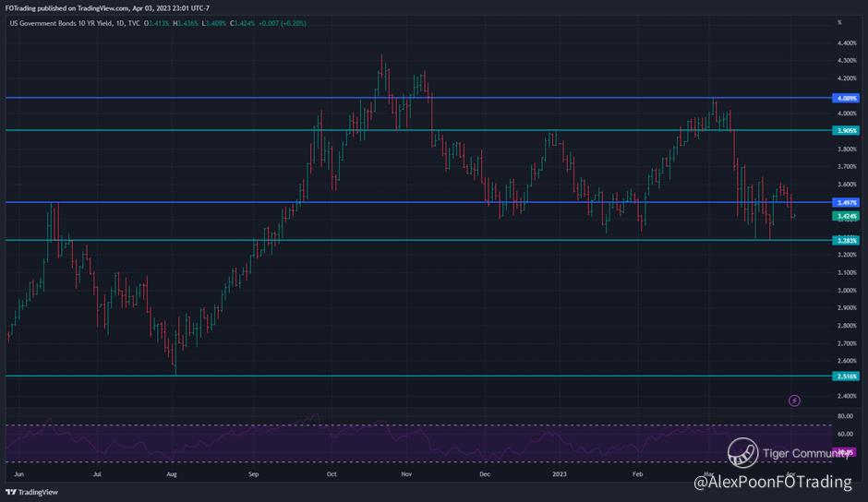Click the green 3.424% current price label
868x502 pixels.
846,216
